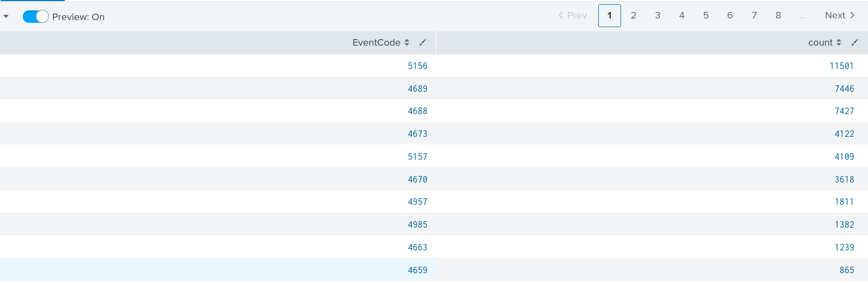Select EventCode value 5156

point(418,66)
